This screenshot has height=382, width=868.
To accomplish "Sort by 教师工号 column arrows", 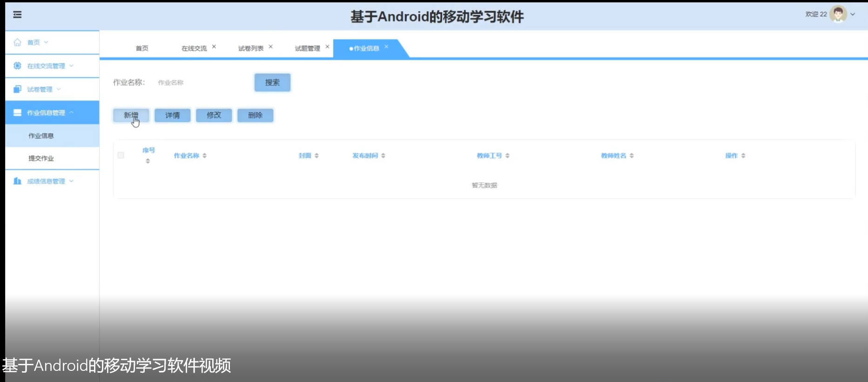I will 507,156.
